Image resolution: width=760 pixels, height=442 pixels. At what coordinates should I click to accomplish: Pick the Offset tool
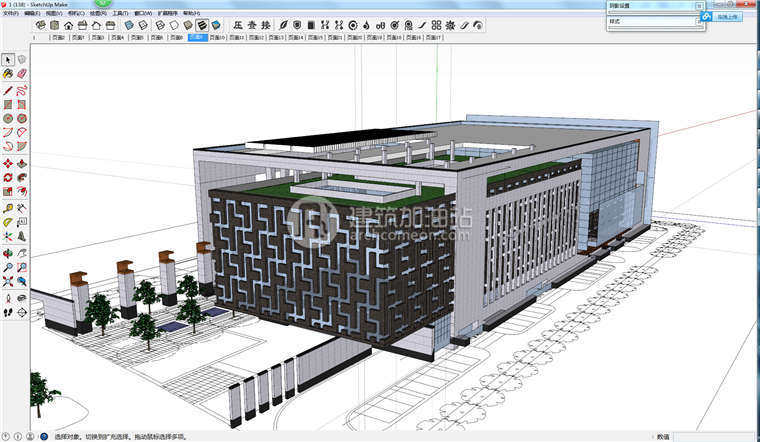tap(22, 192)
